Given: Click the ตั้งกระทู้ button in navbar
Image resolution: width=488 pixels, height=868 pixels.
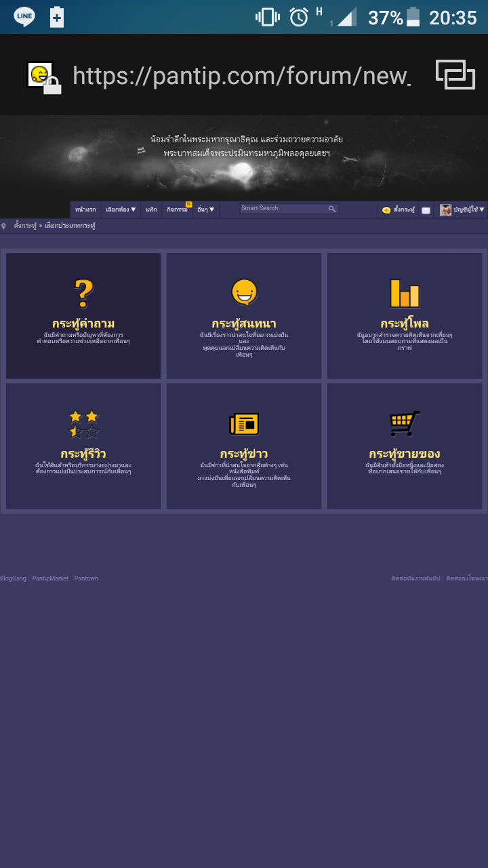Looking at the screenshot, I should [x=399, y=210].
